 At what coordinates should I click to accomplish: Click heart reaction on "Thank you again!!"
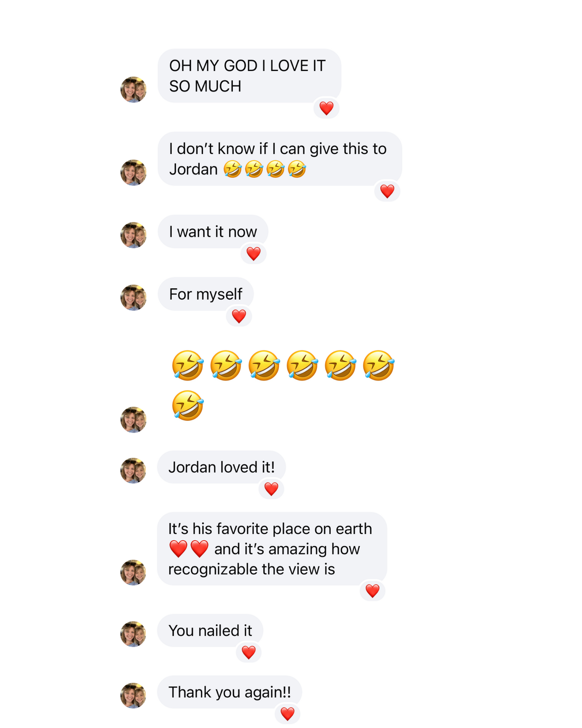coord(287,714)
